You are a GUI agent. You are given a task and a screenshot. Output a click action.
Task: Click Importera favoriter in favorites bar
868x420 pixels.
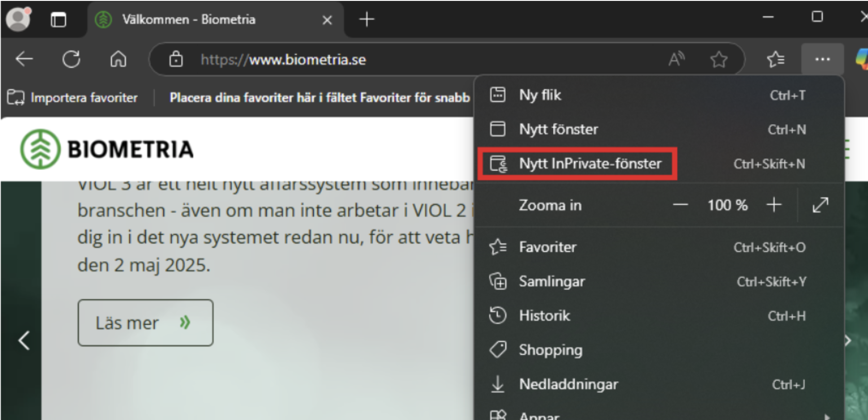tap(73, 98)
